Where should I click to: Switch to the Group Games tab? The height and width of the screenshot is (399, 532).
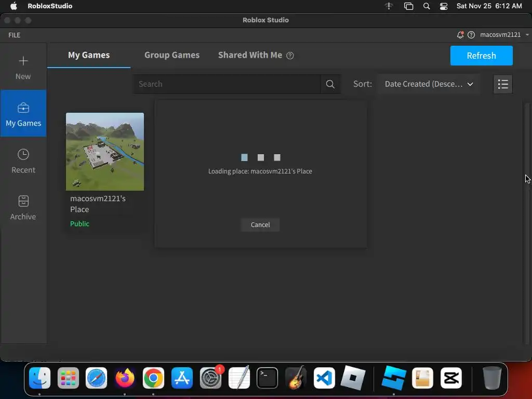pos(171,55)
